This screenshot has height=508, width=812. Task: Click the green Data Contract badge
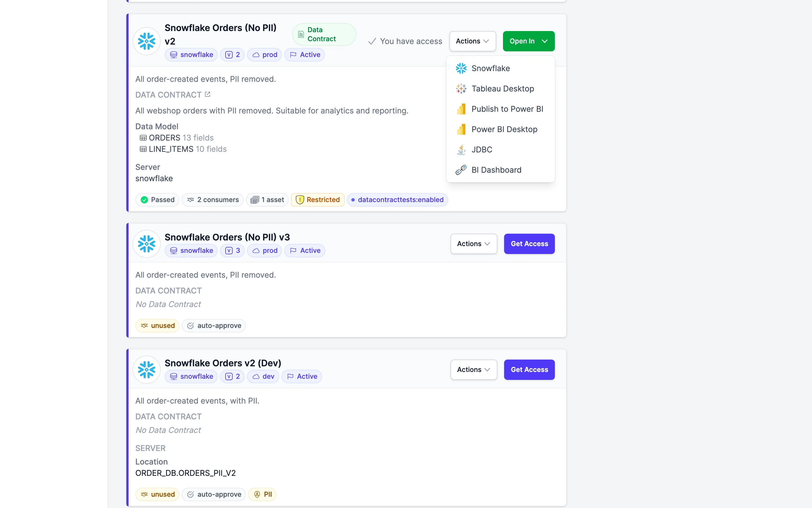tap(324, 34)
